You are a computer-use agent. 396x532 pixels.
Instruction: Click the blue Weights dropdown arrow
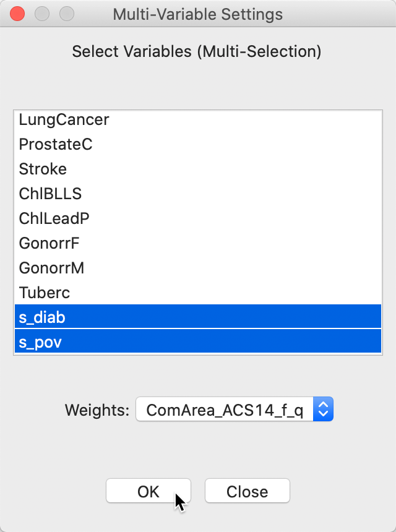pos(323,409)
